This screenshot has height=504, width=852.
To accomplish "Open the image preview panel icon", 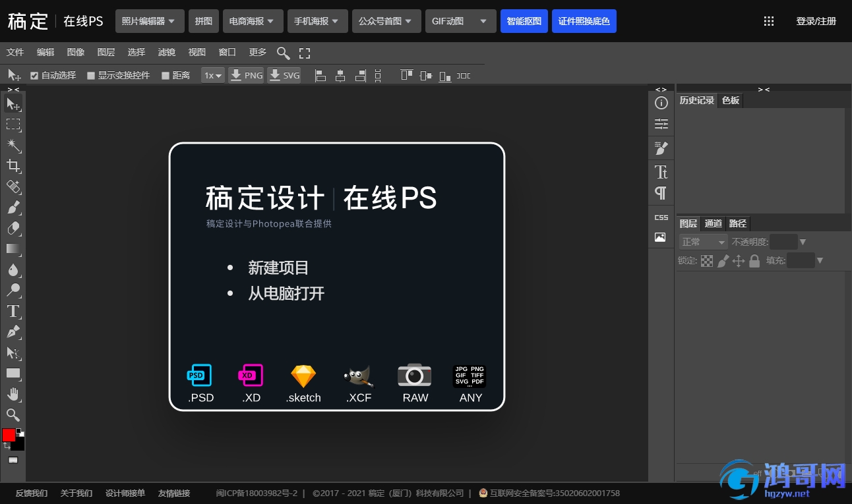I will click(661, 237).
